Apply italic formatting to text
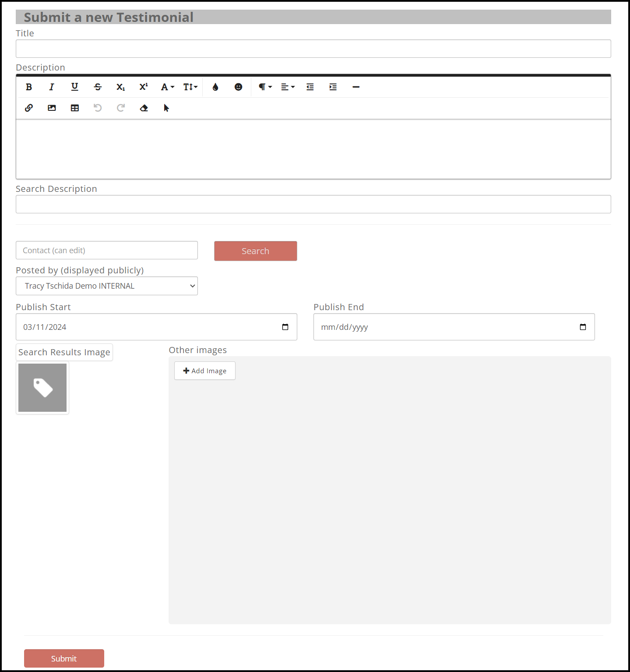The height and width of the screenshot is (672, 630). tap(52, 87)
